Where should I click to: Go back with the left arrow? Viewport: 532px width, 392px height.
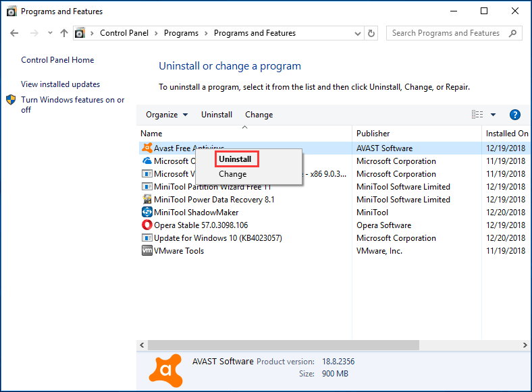click(14, 33)
